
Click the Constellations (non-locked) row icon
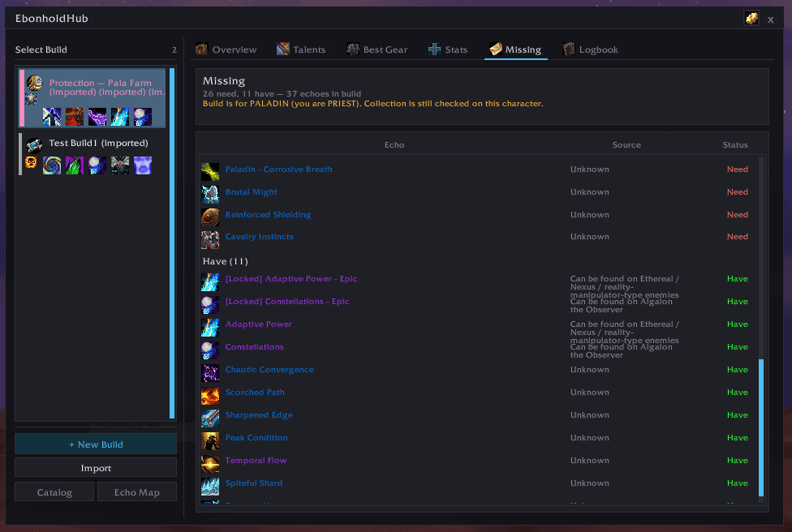pyautogui.click(x=210, y=350)
